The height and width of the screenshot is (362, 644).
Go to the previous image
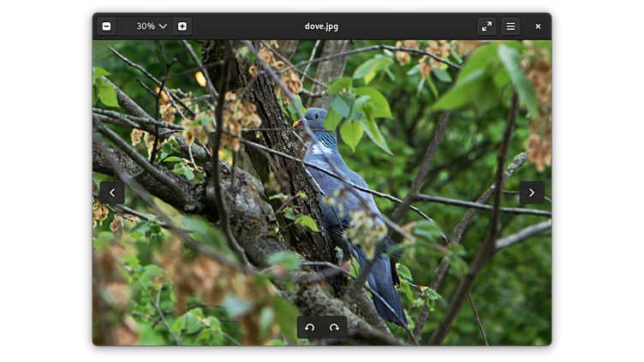click(x=111, y=193)
